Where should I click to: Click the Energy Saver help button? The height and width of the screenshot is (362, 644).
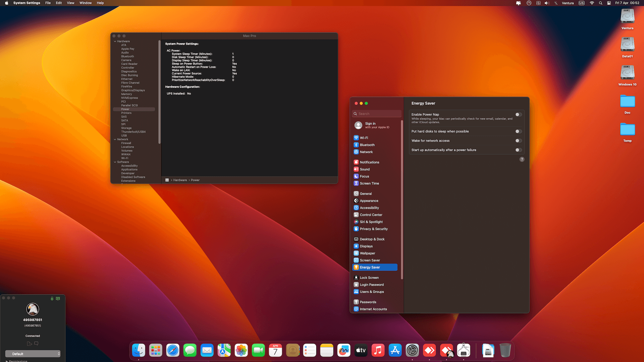click(522, 160)
